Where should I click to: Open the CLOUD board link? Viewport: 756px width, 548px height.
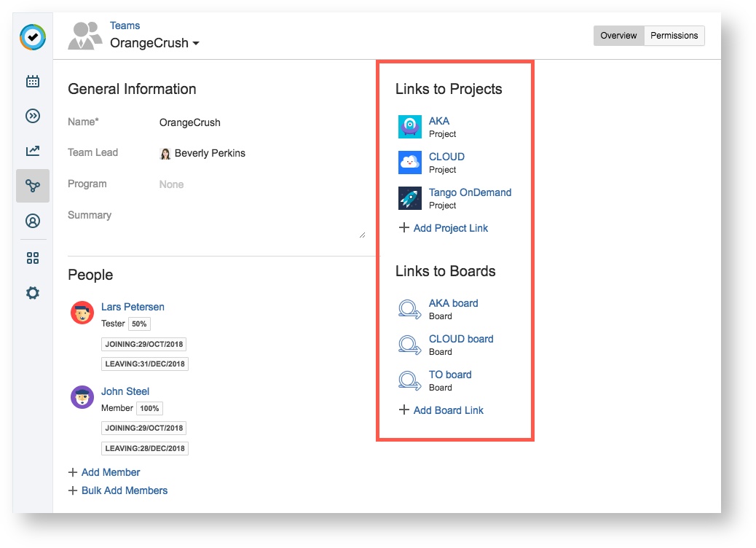click(x=460, y=339)
